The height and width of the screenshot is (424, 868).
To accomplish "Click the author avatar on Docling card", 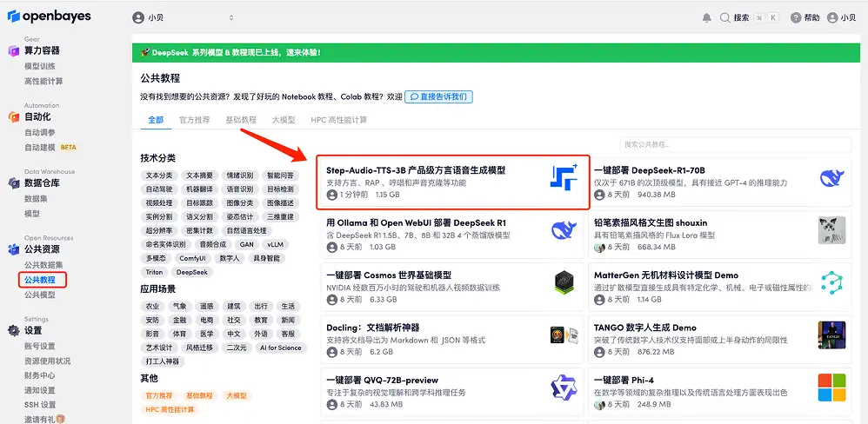I will click(331, 352).
